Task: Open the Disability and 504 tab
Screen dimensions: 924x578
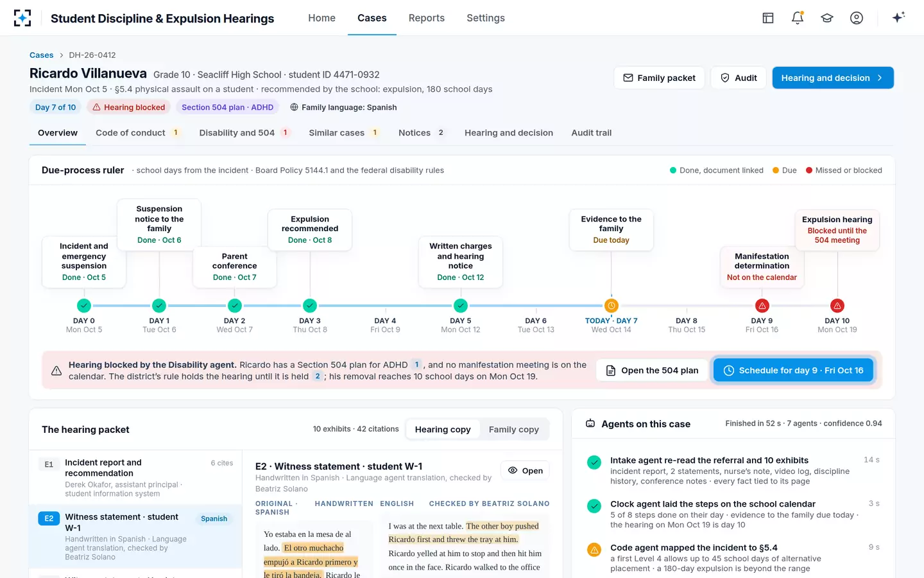Action: tap(244, 133)
